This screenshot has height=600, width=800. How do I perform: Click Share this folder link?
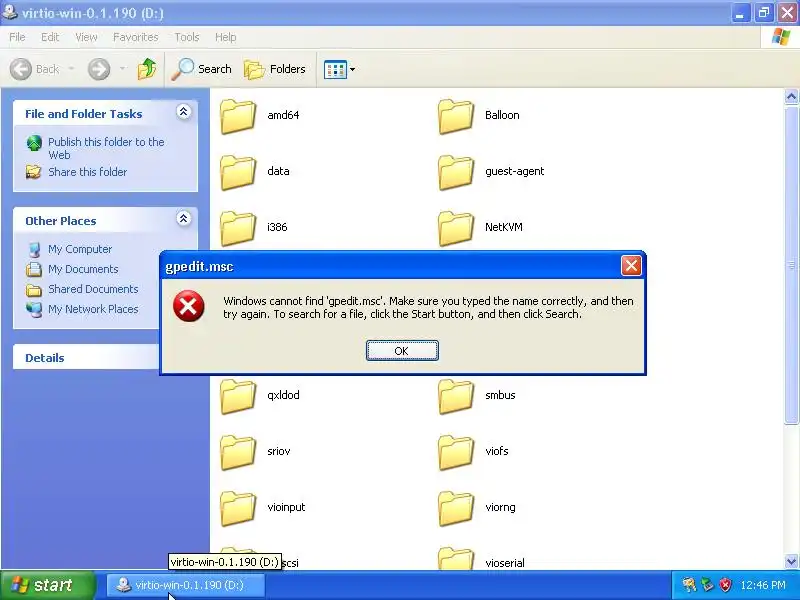(x=87, y=172)
